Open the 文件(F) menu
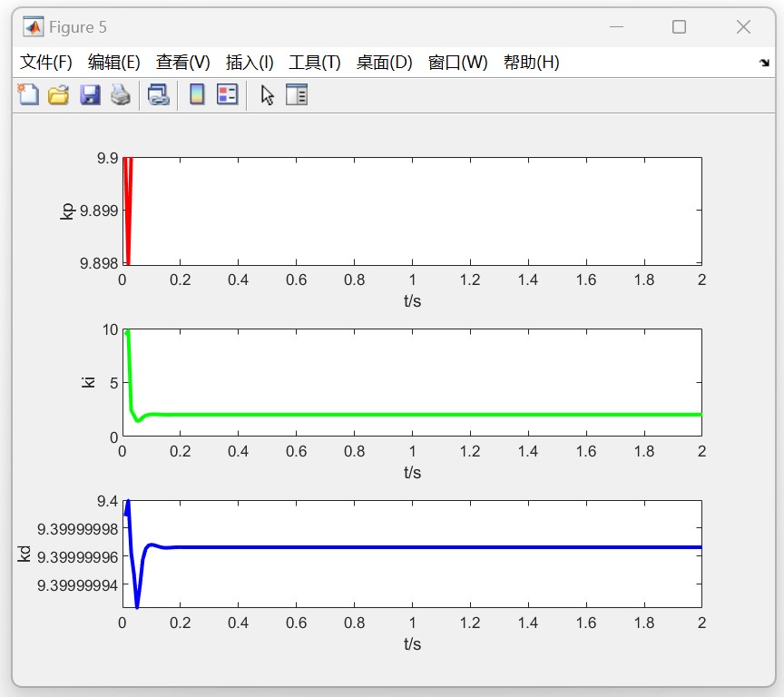 tap(46, 63)
